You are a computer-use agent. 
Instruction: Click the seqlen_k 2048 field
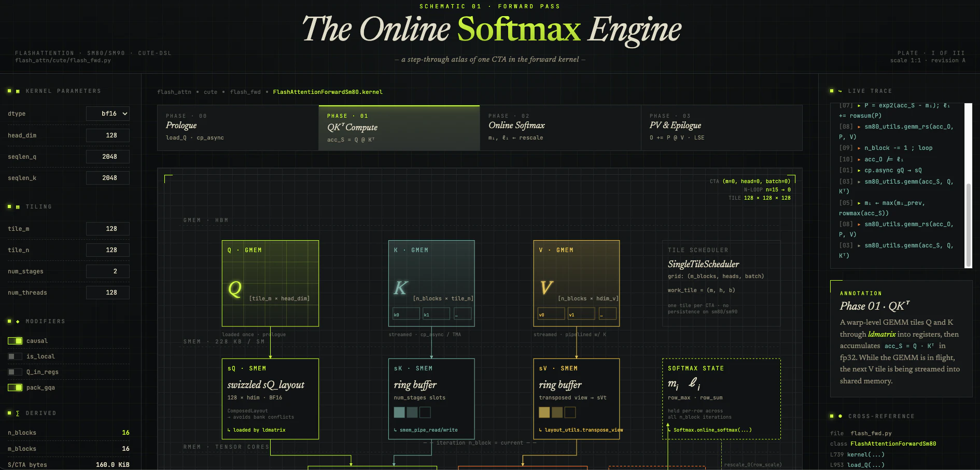[108, 178]
